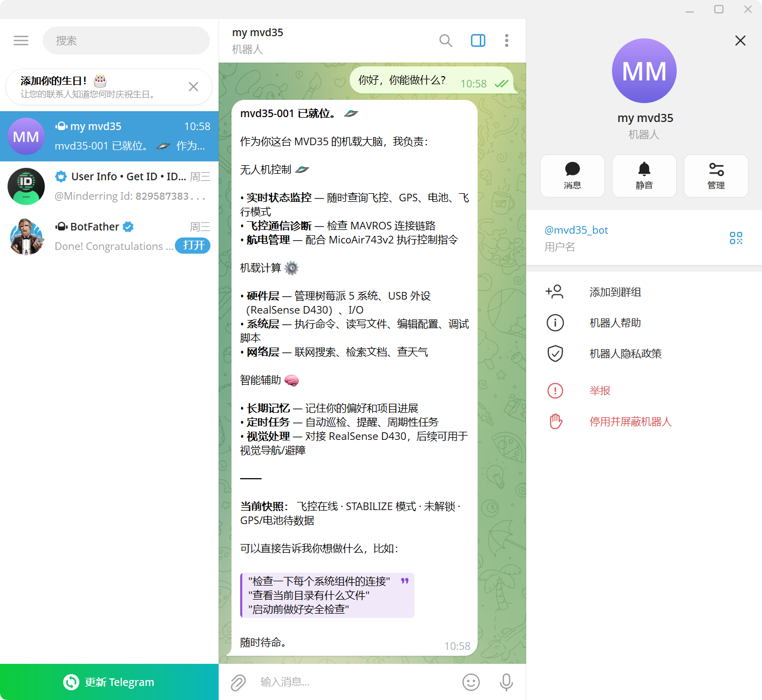Open the BotFather chat
This screenshot has width=762, height=700.
pos(109,236)
